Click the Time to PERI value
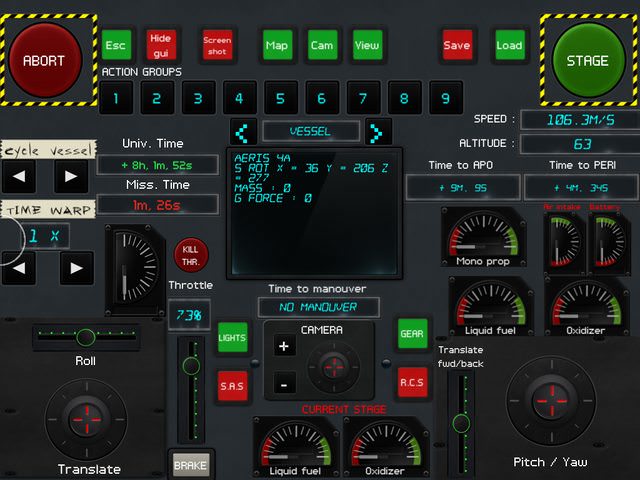Viewport: 640px width, 480px height. click(582, 188)
